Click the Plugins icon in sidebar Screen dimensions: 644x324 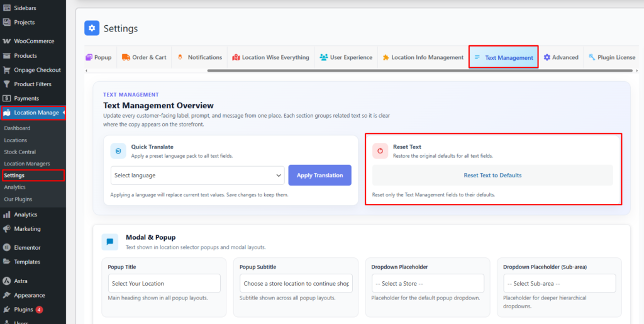click(x=6, y=310)
